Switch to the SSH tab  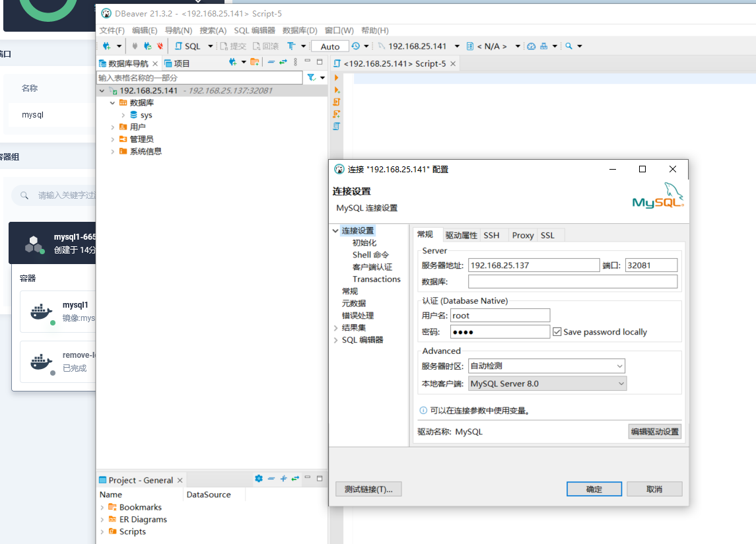coord(491,235)
